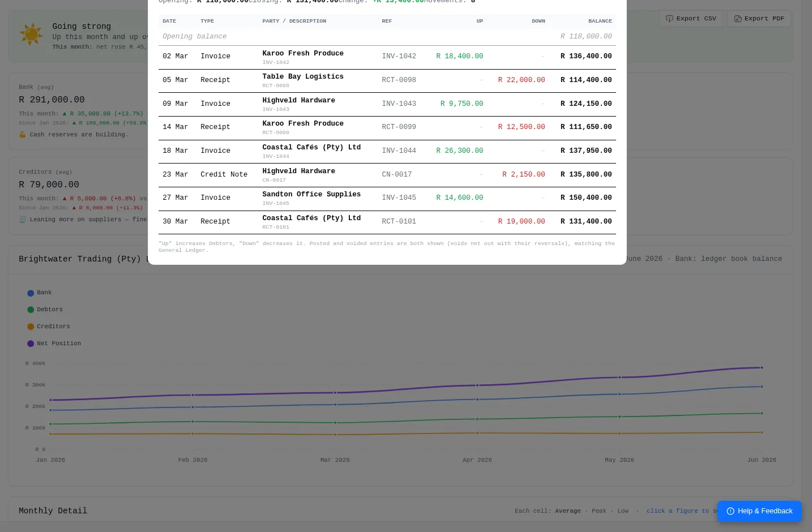The height and width of the screenshot is (532, 812).
Task: Toggle the Debtors legend item
Action: click(x=45, y=310)
